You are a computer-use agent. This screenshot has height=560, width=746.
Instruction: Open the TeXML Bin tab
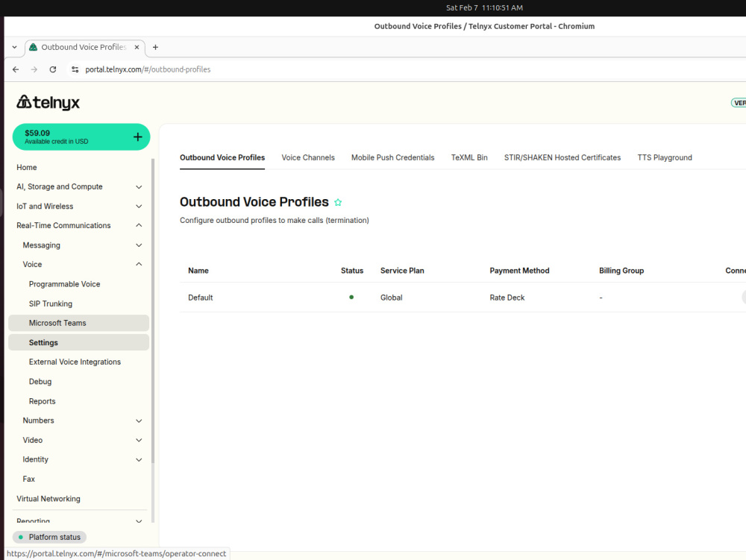(469, 158)
